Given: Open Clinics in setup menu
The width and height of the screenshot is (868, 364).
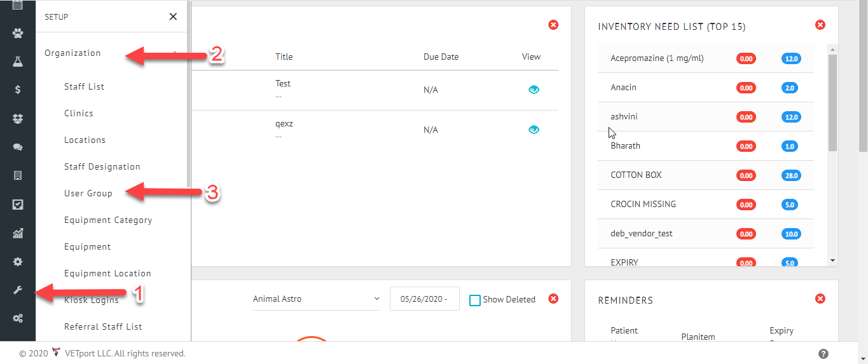Looking at the screenshot, I should [x=79, y=113].
